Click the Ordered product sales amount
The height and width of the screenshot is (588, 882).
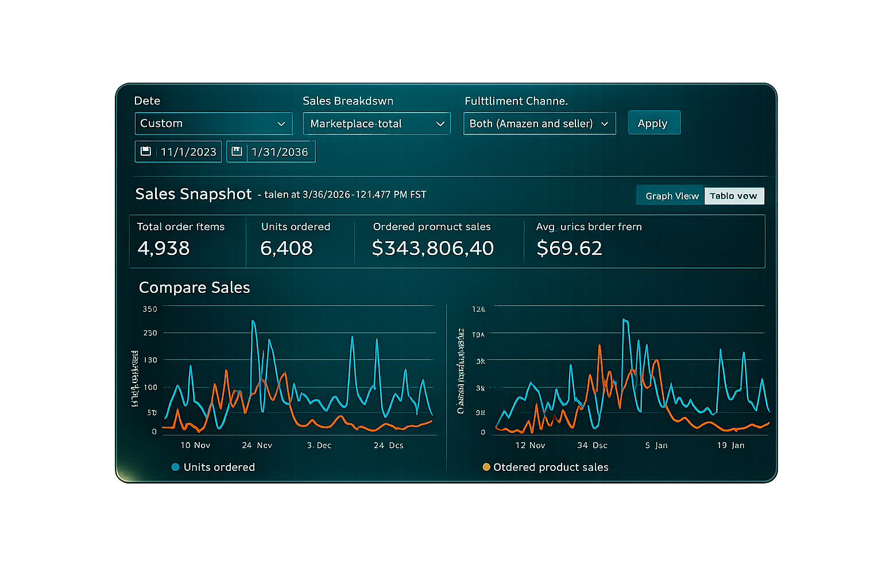pos(432,248)
